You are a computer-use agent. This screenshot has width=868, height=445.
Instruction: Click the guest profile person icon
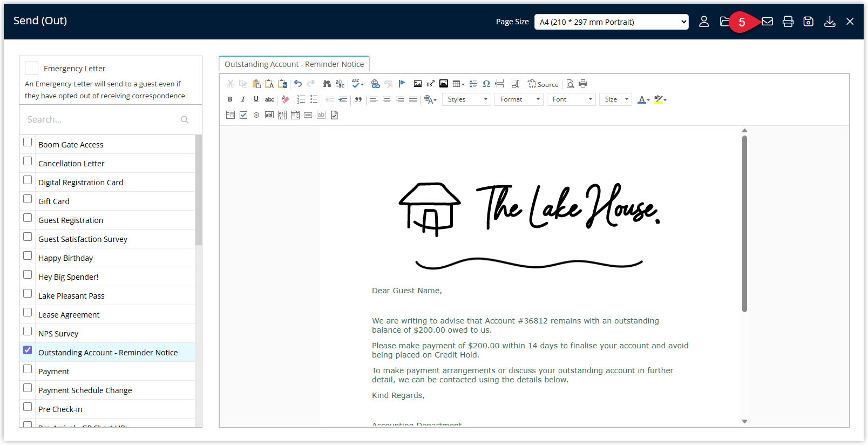pos(704,22)
